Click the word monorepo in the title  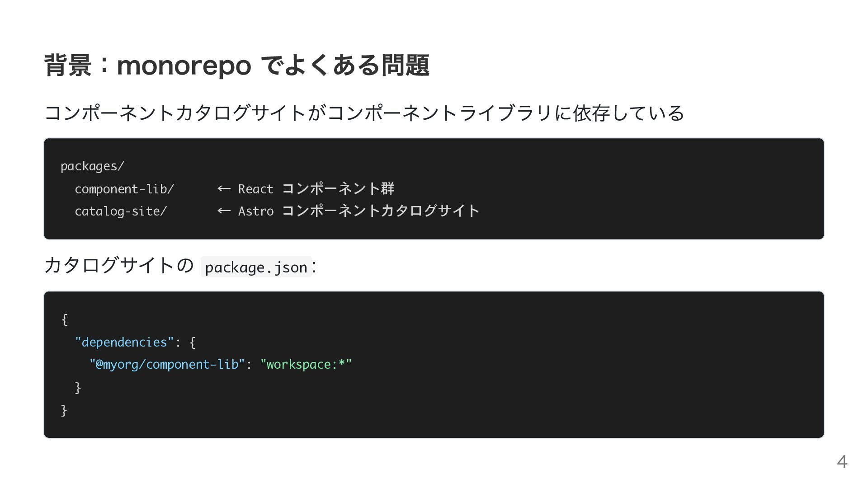184,66
